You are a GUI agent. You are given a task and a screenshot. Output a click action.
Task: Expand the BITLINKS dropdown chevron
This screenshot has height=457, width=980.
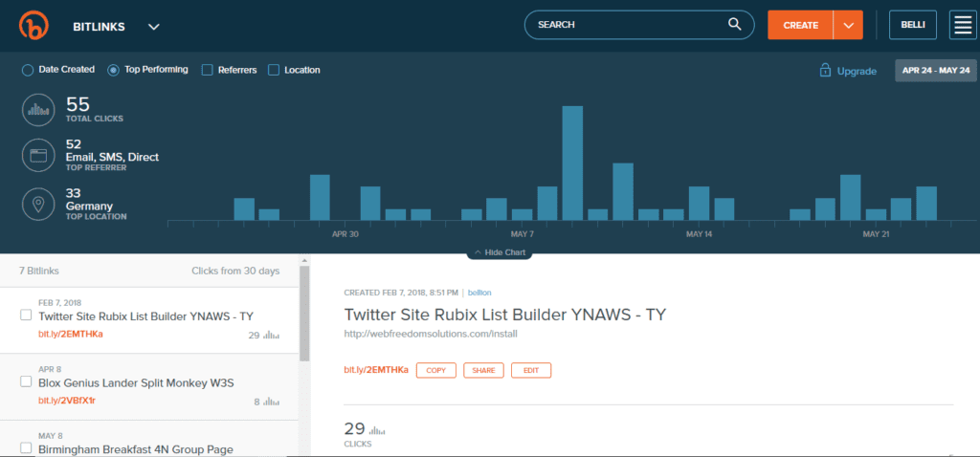pyautogui.click(x=154, y=27)
